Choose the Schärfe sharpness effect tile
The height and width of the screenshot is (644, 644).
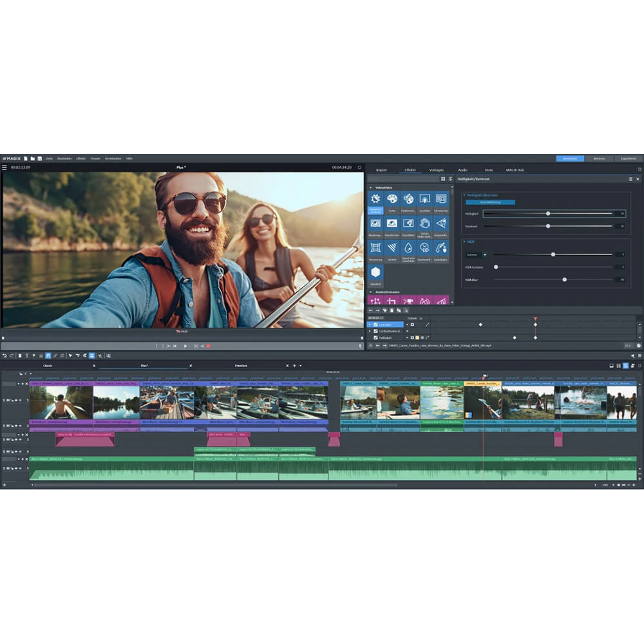coord(392,251)
